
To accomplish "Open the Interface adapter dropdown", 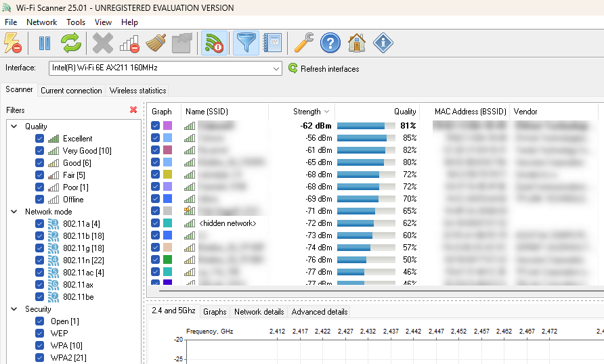I will point(276,68).
